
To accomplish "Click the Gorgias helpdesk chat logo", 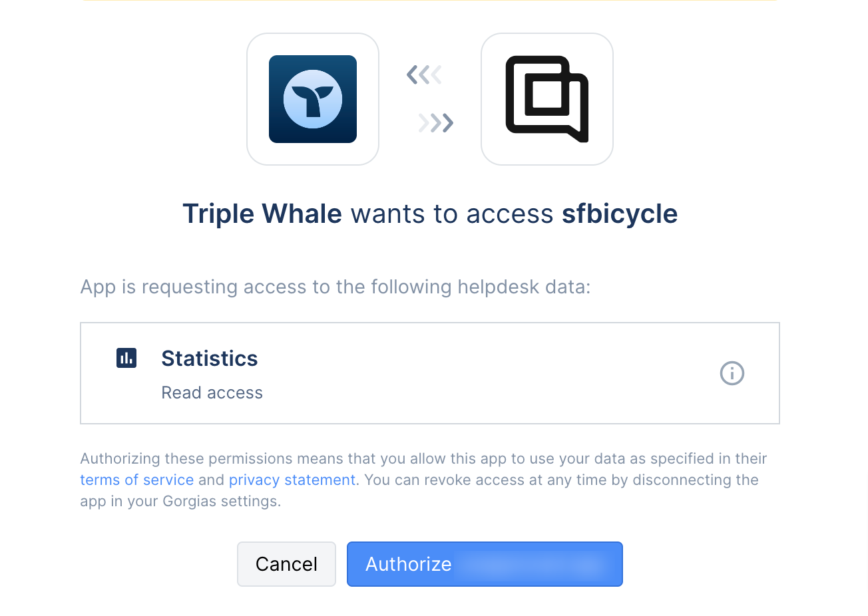I will (x=547, y=99).
